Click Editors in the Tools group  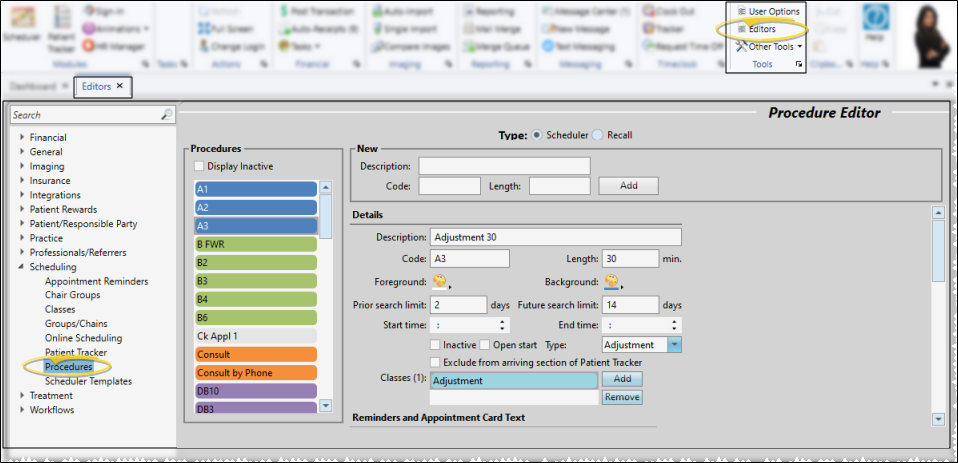761,29
